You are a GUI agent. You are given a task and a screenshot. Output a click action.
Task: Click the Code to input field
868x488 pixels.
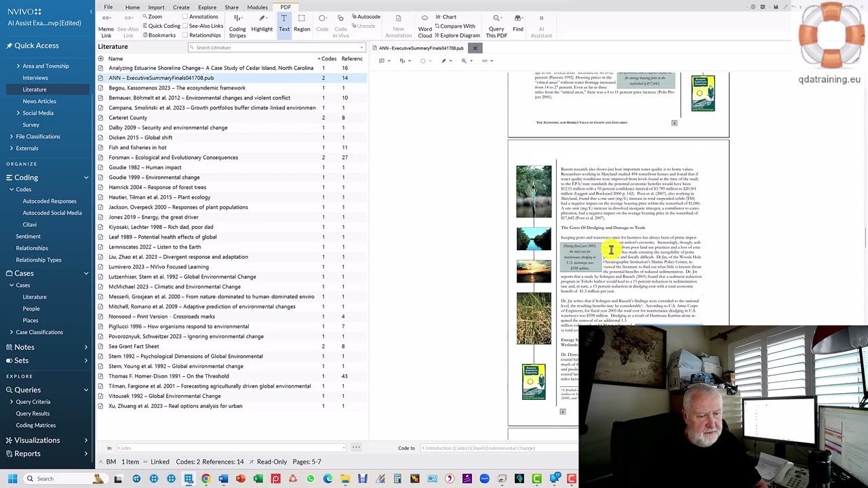498,448
